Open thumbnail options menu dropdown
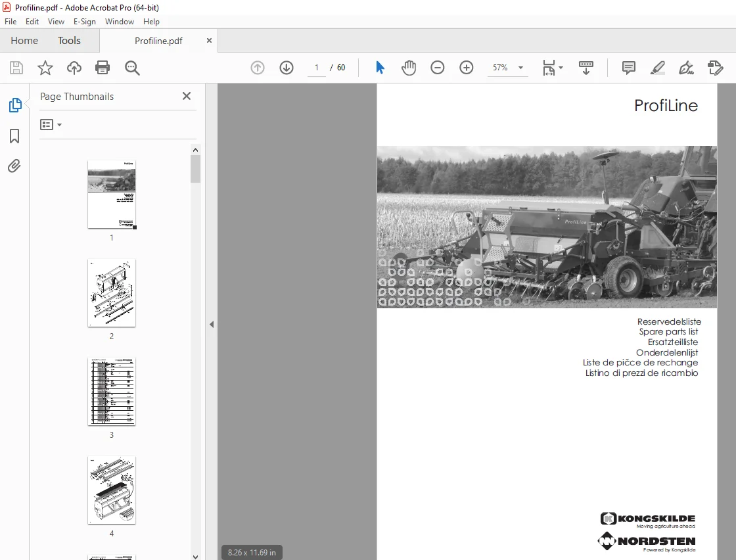 click(x=51, y=124)
